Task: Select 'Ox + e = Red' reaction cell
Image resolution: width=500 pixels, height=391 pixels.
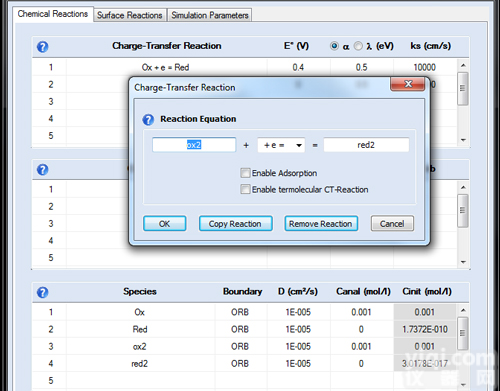Action: (x=166, y=67)
